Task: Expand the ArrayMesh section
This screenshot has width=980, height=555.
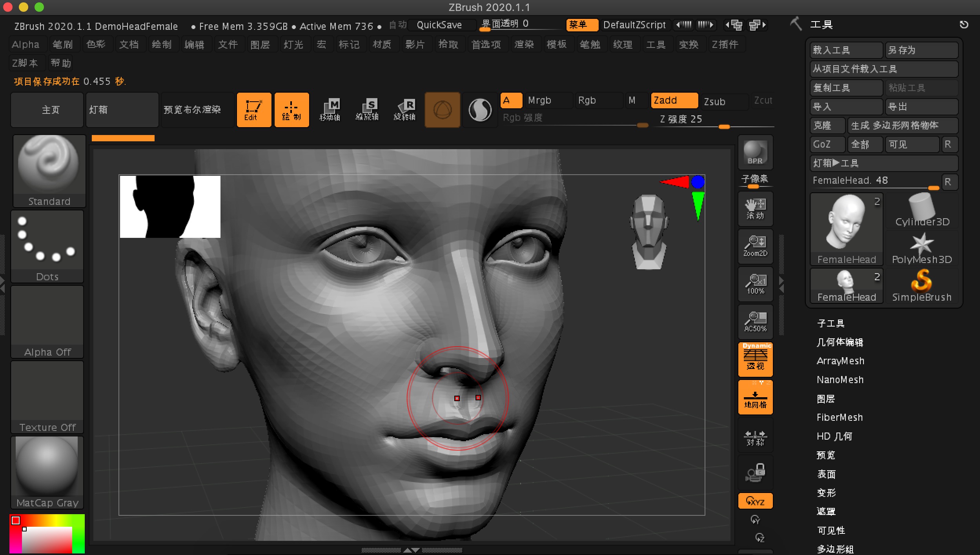Action: coord(840,361)
